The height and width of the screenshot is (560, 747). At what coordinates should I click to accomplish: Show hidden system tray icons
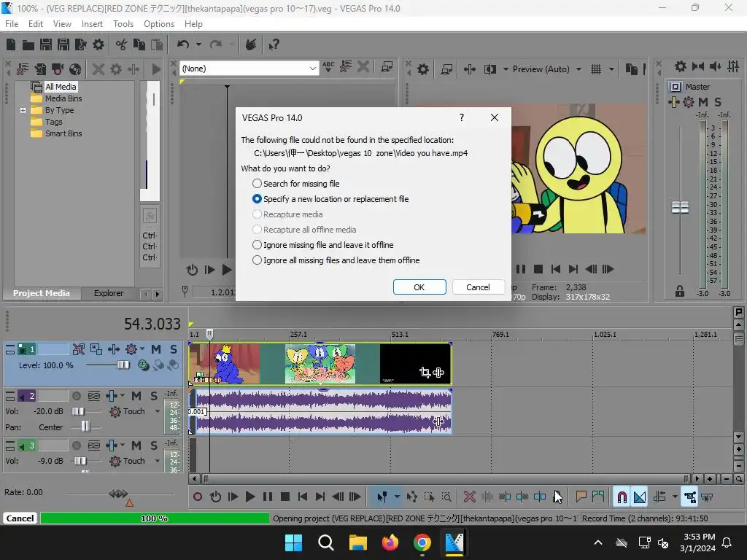(x=598, y=542)
